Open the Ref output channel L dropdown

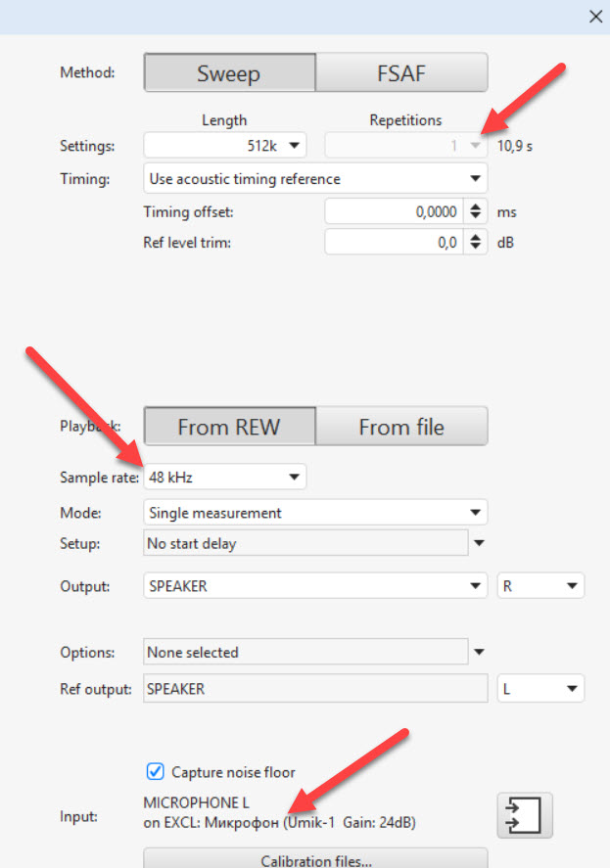coord(540,688)
